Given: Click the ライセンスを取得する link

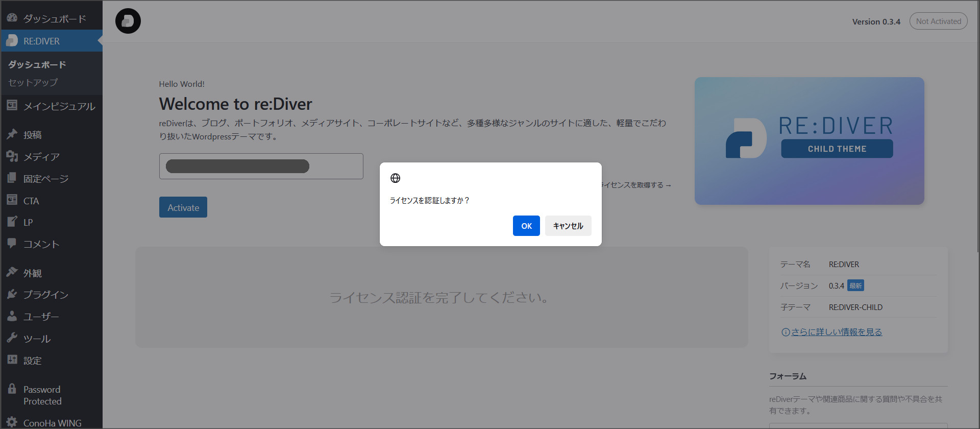Looking at the screenshot, I should click(x=635, y=185).
